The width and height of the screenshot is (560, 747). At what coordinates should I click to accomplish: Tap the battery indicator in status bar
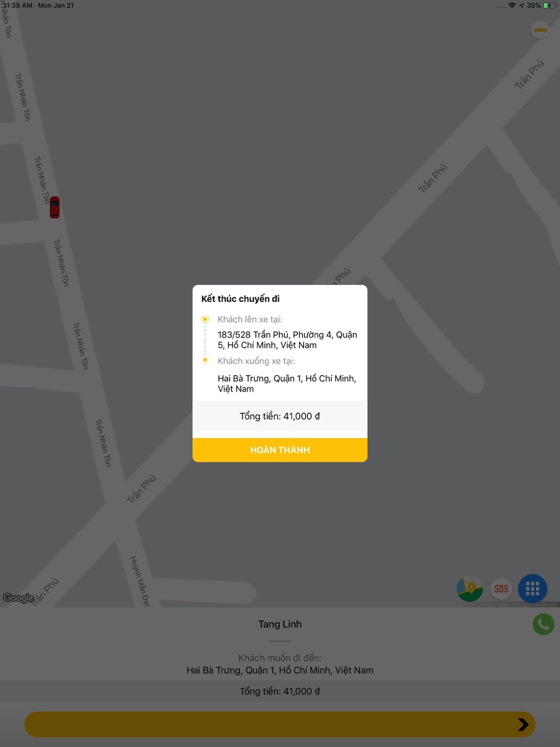[549, 6]
